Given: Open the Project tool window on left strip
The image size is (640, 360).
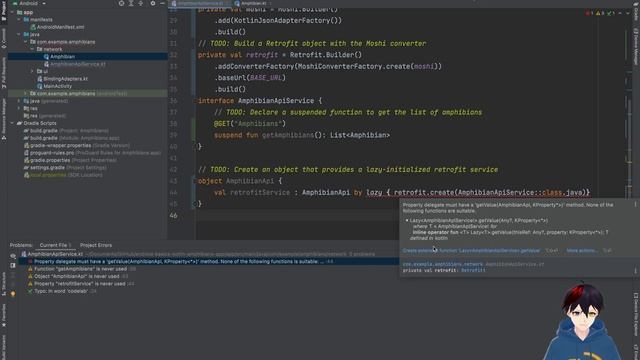Looking at the screenshot, I should pyautogui.click(x=4, y=10).
